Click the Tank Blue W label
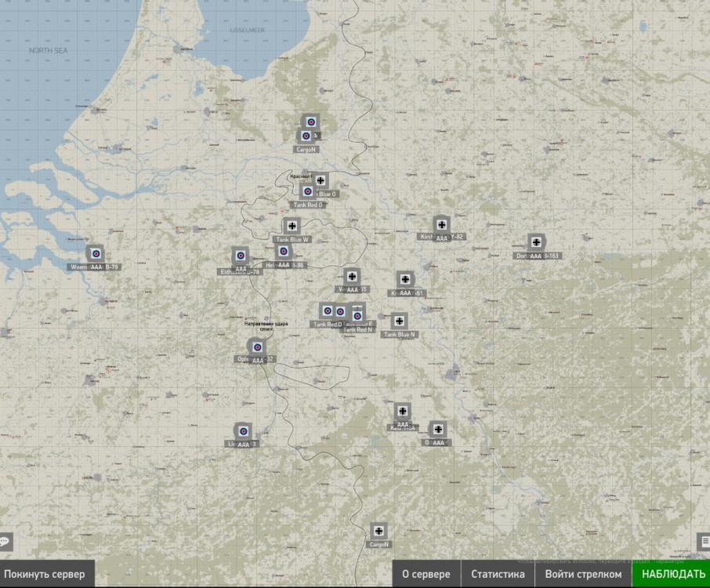Image resolution: width=710 pixels, height=588 pixels. click(x=292, y=240)
